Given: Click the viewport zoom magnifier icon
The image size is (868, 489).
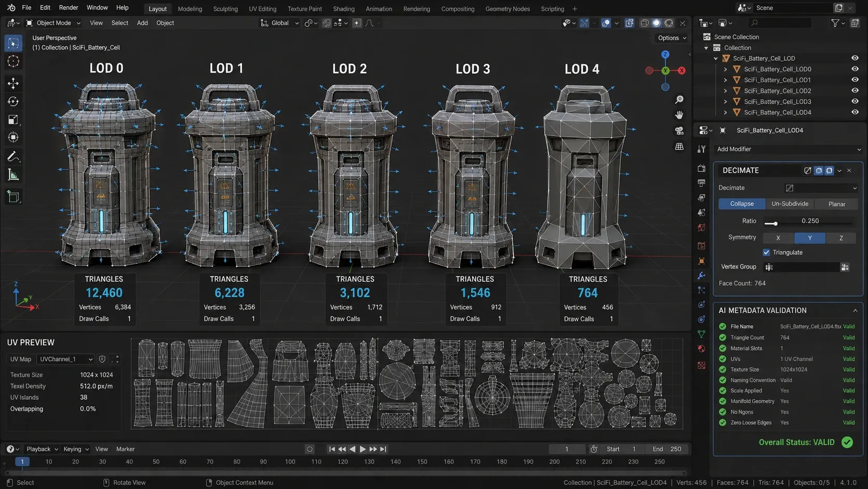Looking at the screenshot, I should click(x=679, y=99).
